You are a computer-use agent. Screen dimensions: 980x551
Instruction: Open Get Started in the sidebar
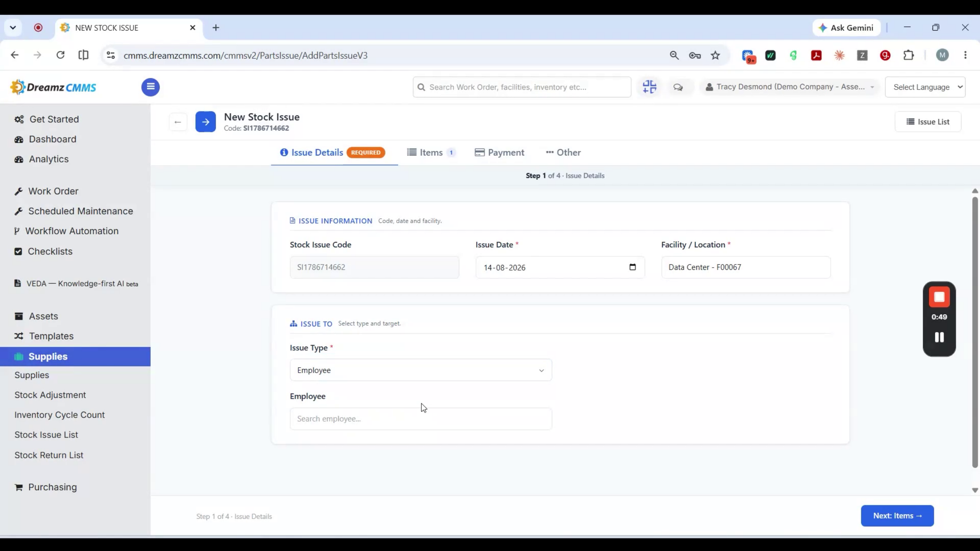pyautogui.click(x=47, y=119)
